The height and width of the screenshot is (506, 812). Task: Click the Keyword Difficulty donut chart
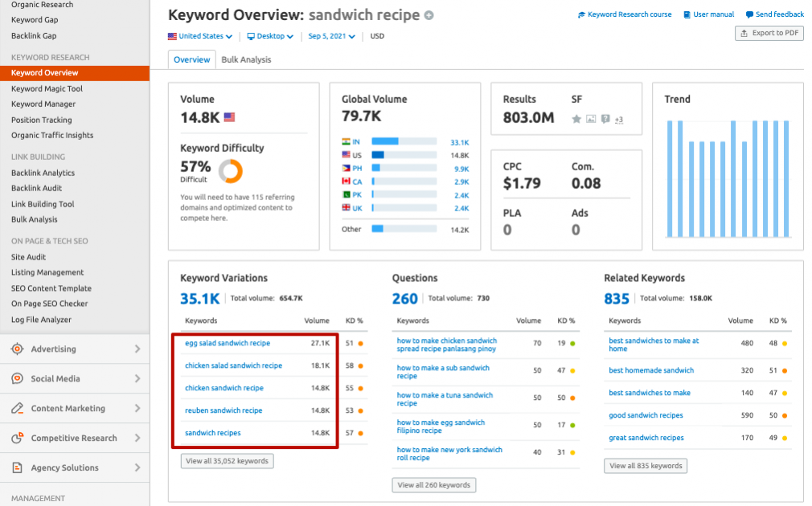pos(231,171)
